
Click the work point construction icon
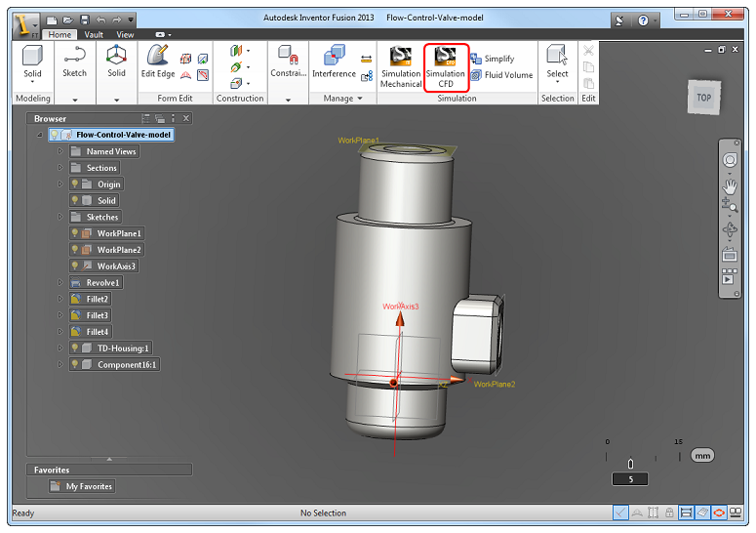tap(236, 83)
